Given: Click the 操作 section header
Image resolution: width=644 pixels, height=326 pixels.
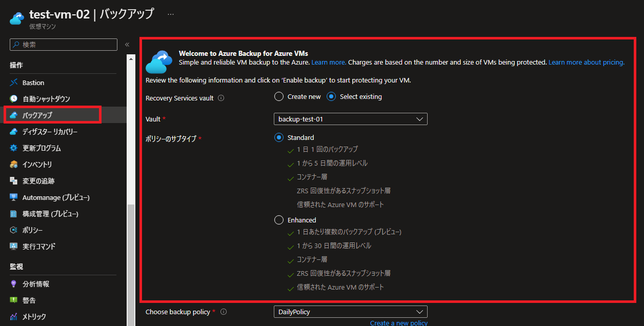Looking at the screenshot, I should [x=16, y=65].
